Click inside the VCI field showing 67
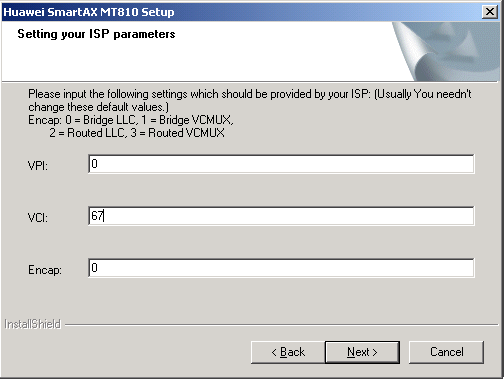Viewport: 504px width, 379px height. point(281,216)
